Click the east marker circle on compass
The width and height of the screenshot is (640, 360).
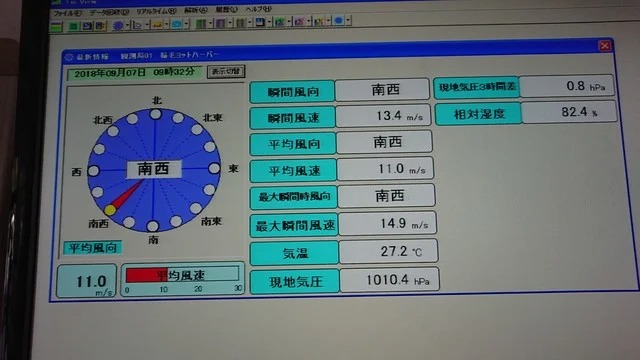pos(214,168)
